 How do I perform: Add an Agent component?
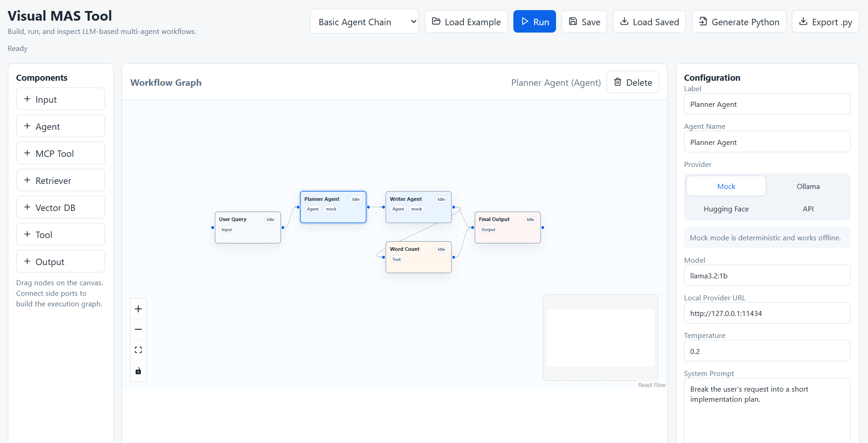coord(61,126)
